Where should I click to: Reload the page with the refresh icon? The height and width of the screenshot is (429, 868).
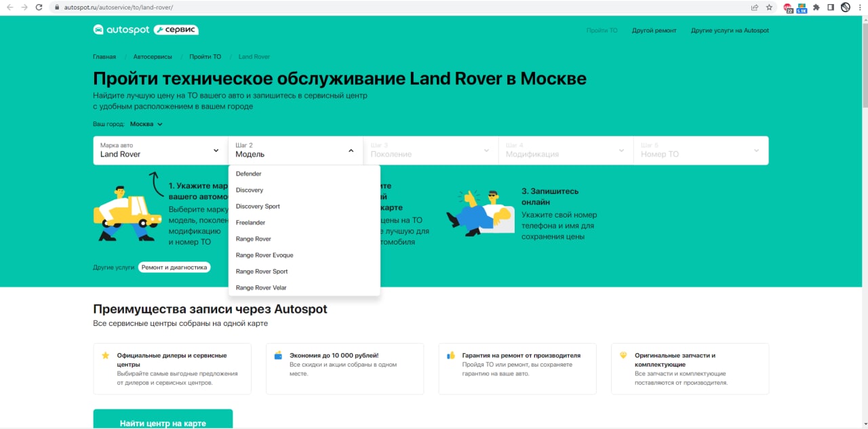[x=39, y=7]
